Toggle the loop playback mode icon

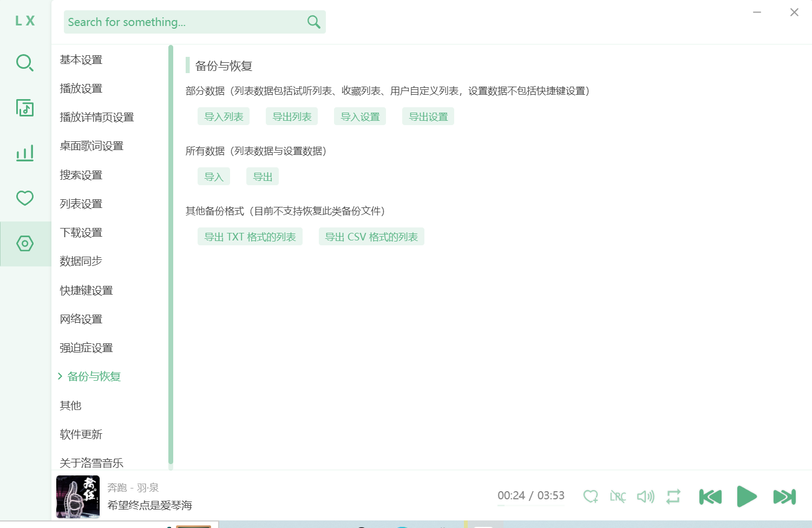pos(673,496)
